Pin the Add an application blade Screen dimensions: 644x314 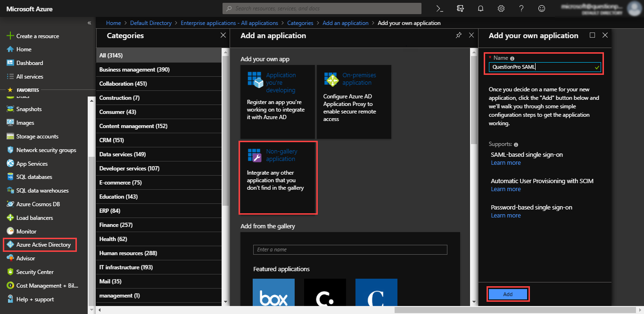click(x=458, y=35)
